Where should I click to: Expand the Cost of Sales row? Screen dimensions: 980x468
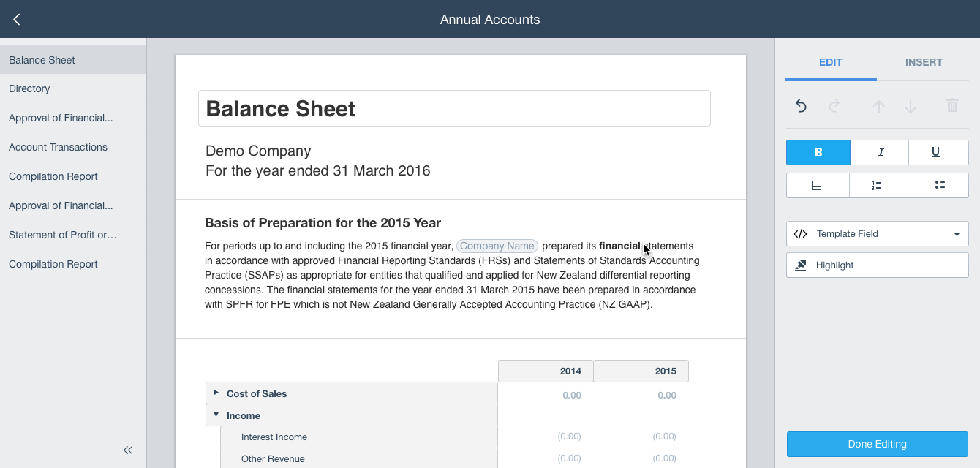point(216,393)
